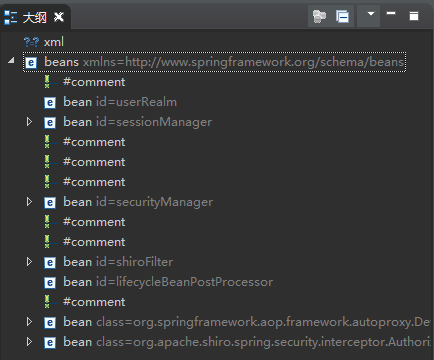Maximize the outline panel
Screen dimensions: 434x360
pyautogui.click(x=414, y=16)
